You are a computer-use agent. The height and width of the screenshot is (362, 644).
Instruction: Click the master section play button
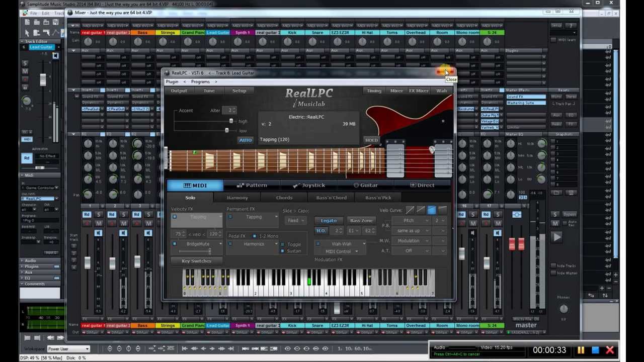[x=556, y=237]
